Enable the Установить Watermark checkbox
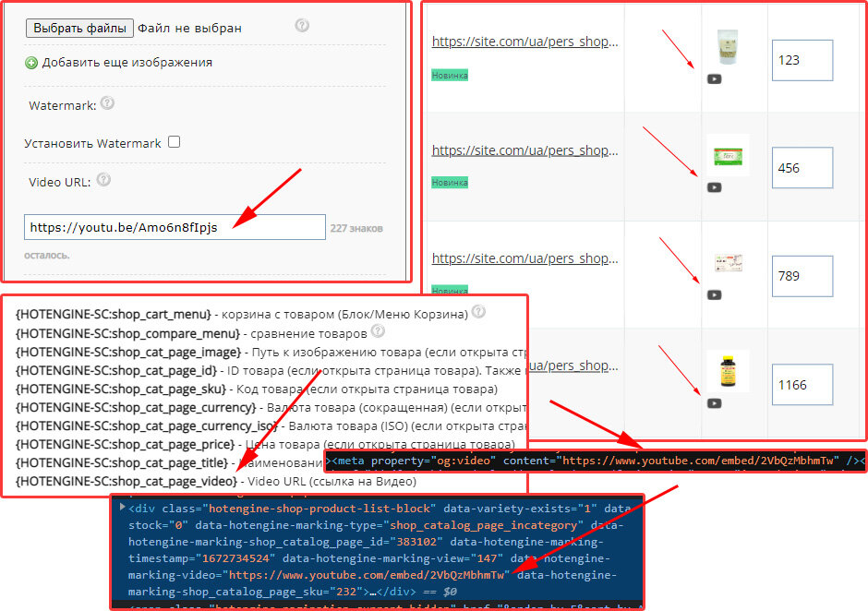Image resolution: width=868 pixels, height=611 pixels. (174, 142)
